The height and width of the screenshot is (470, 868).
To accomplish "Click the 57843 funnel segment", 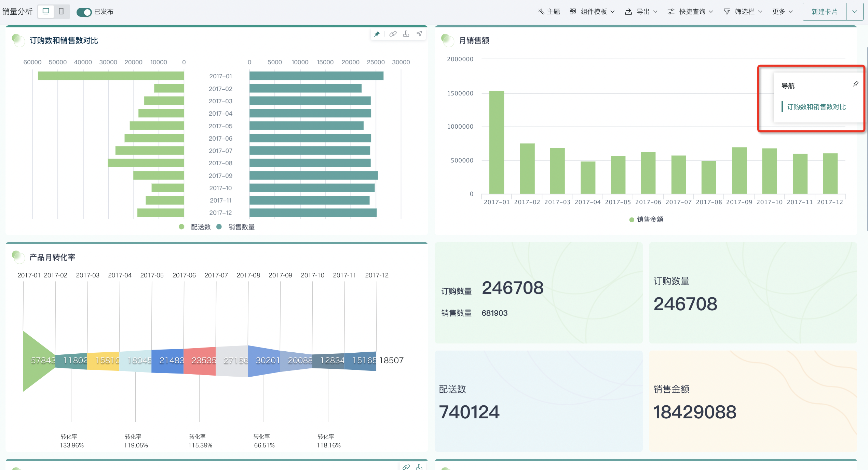I will click(x=39, y=361).
